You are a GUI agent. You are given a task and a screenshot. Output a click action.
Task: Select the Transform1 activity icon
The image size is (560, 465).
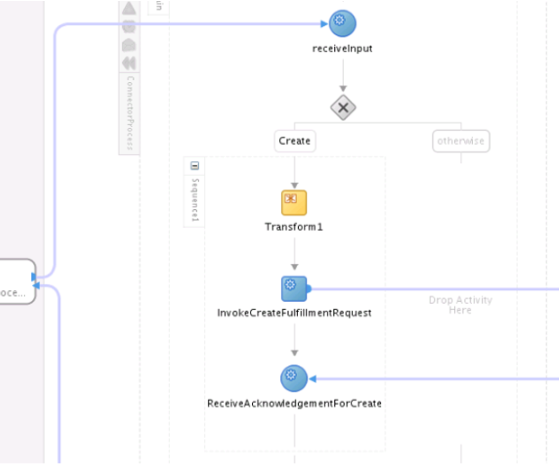click(294, 203)
